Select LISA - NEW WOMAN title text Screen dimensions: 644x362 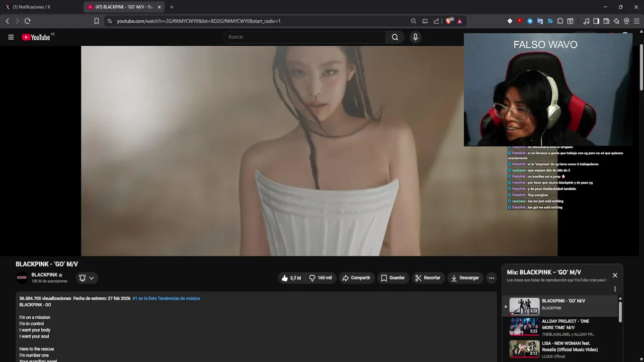[x=570, y=346]
